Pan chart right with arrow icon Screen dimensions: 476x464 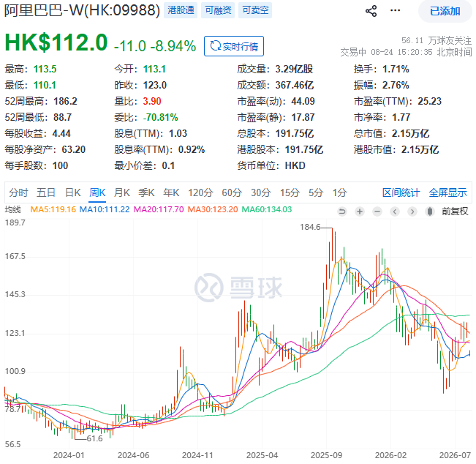point(412,212)
